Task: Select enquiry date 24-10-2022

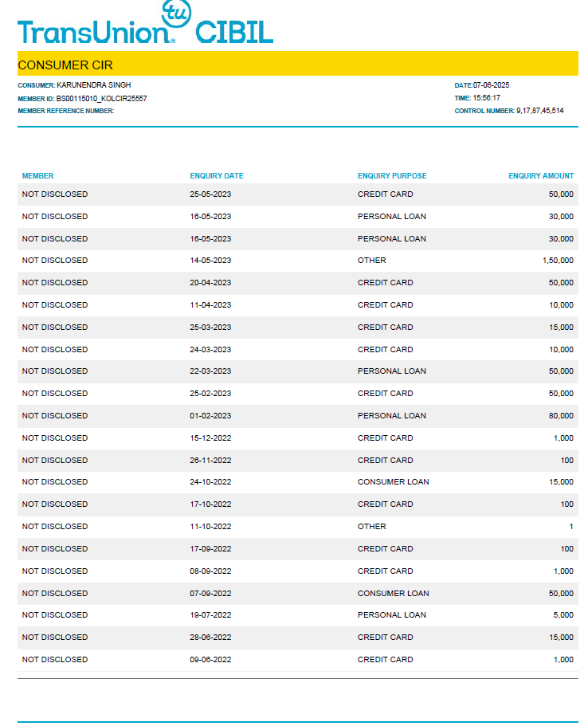Action: click(210, 482)
